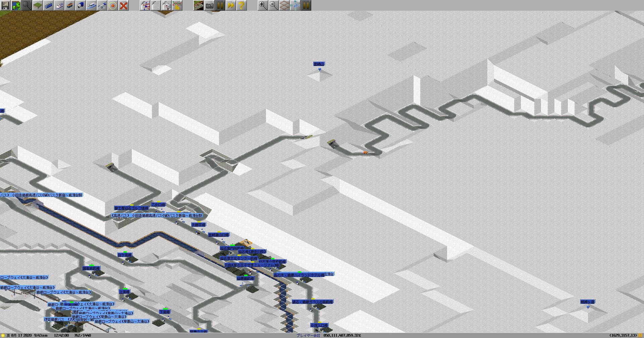The height and width of the screenshot is (338, 644).
Task: Select the 太郎平停 stop label
Action: tap(199, 224)
